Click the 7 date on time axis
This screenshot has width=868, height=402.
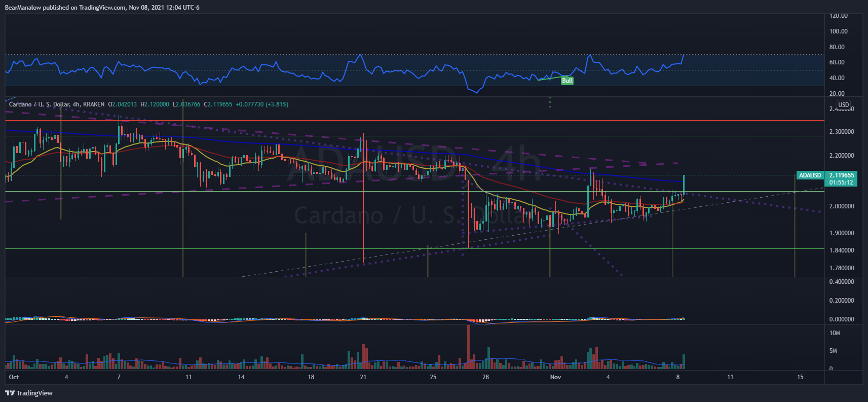point(119,377)
